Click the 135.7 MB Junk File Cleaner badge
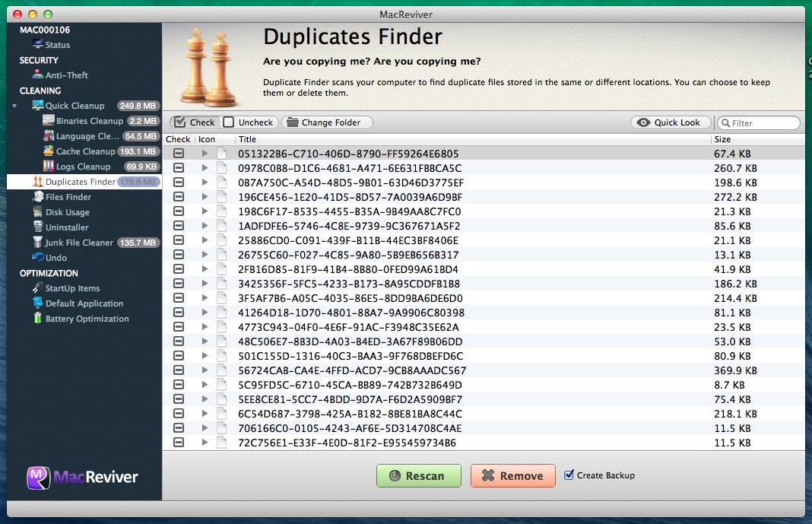 pos(138,243)
